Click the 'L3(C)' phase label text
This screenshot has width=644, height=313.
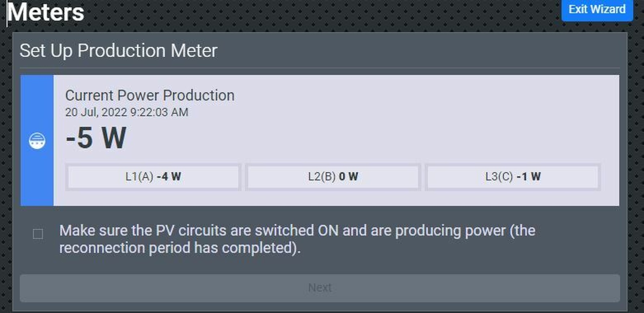pos(499,177)
